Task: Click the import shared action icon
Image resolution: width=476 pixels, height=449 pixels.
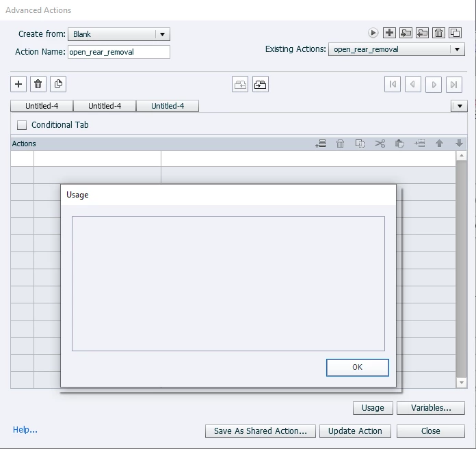Action: click(x=406, y=33)
